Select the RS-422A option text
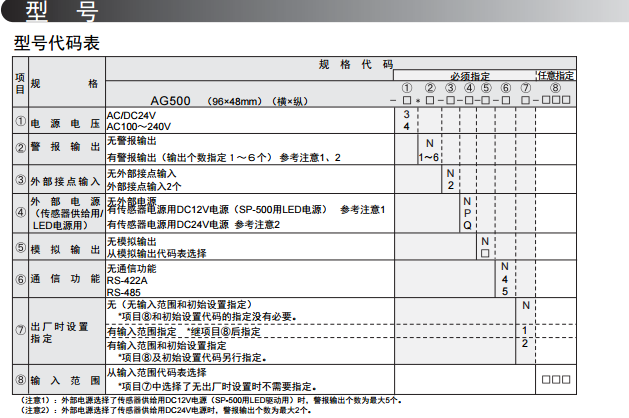 coord(127,280)
